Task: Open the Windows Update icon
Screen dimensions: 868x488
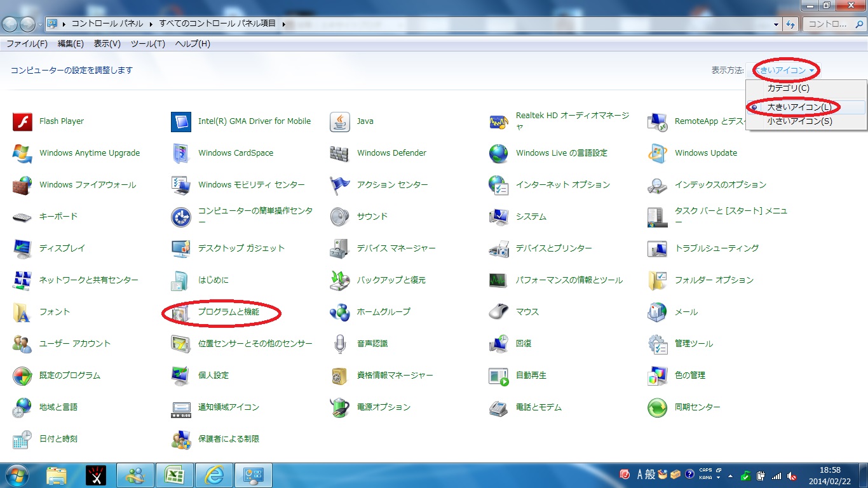Action: tap(658, 153)
